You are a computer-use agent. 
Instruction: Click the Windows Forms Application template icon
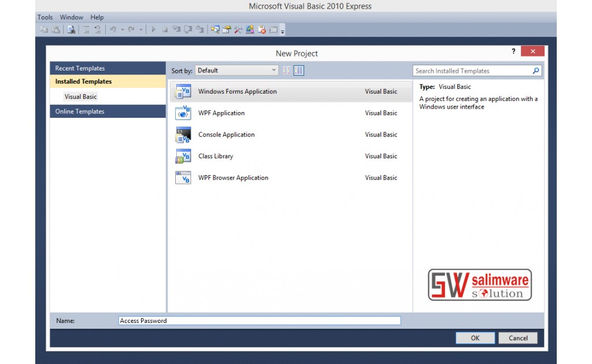(x=183, y=92)
